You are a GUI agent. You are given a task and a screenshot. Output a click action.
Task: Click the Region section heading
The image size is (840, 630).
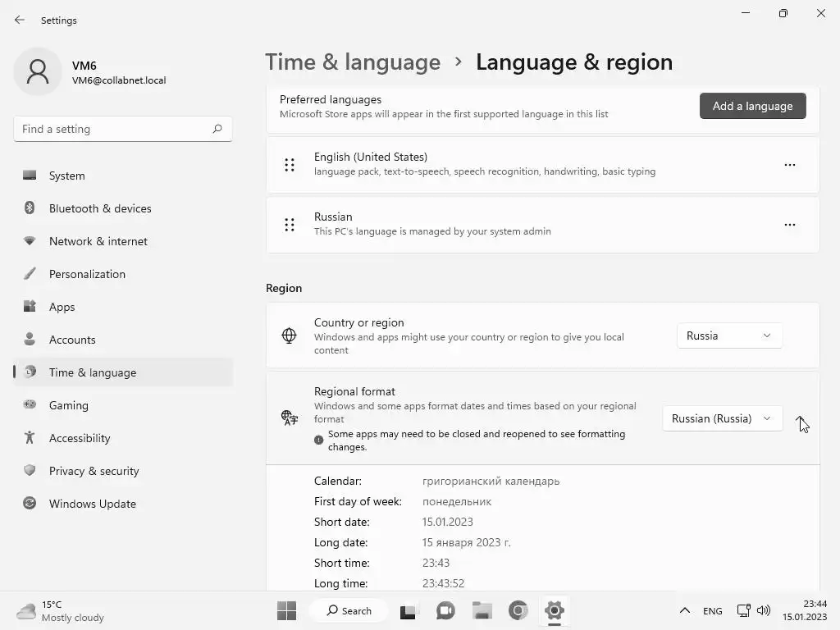(x=284, y=288)
